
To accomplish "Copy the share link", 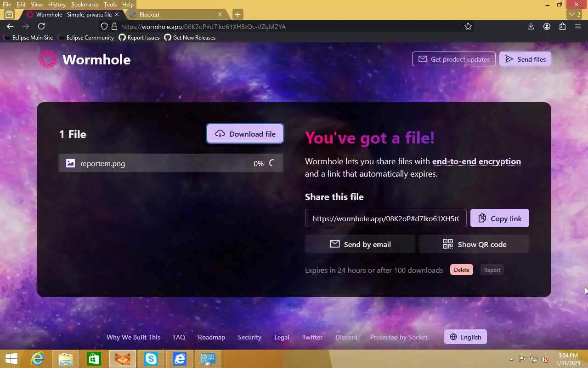I will pos(500,218).
